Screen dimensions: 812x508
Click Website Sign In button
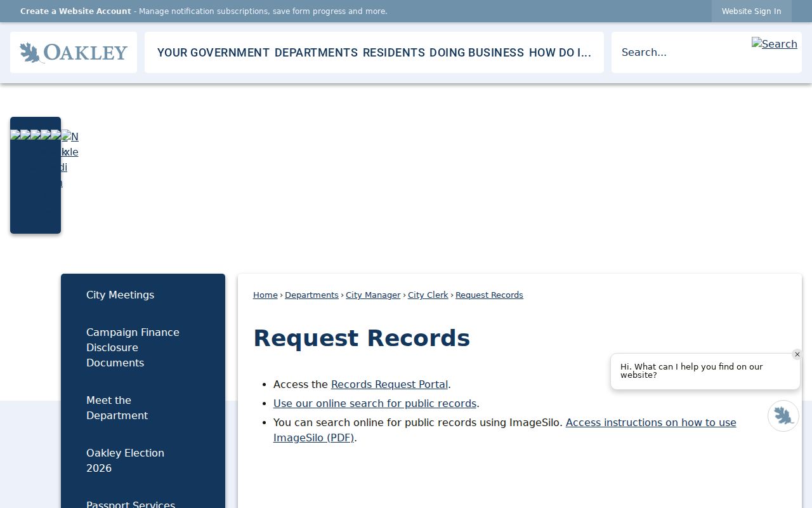(751, 11)
